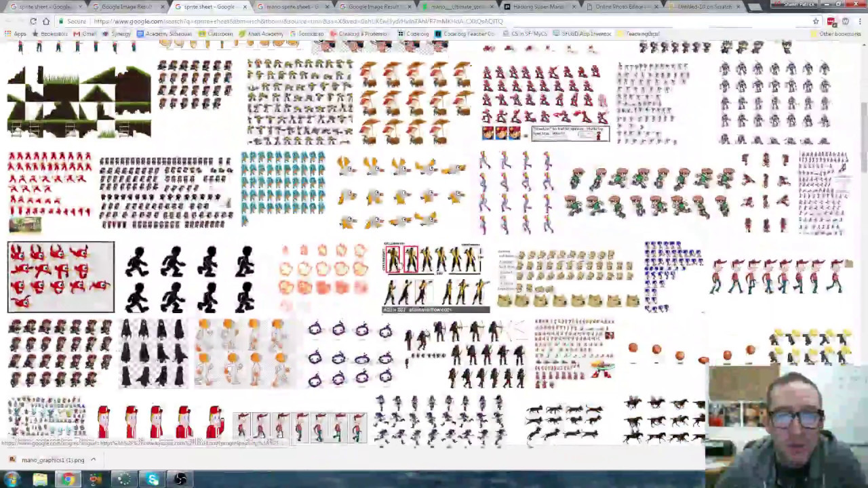Open the yellow flying bird sprite sheet
Viewport: 868px width, 488px height.
pos(401,192)
